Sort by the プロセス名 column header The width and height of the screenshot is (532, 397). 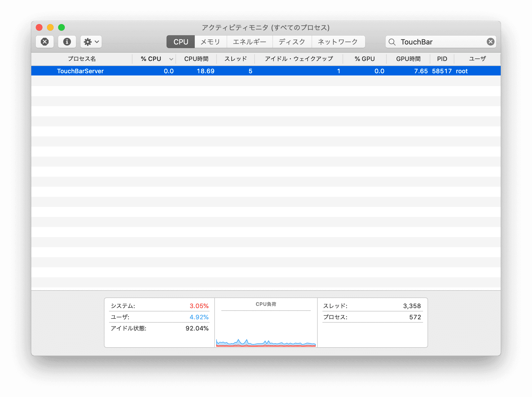(82, 59)
